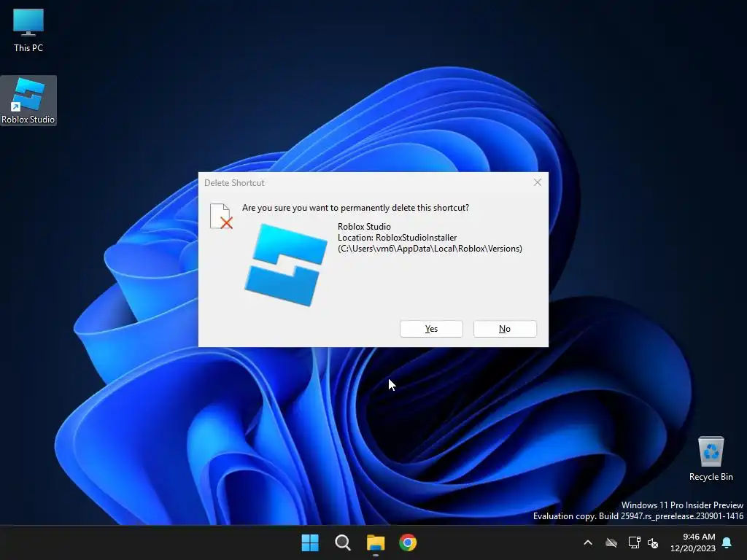The height and width of the screenshot is (560, 747).
Task: Click the muted volume tray icon
Action: 653,542
